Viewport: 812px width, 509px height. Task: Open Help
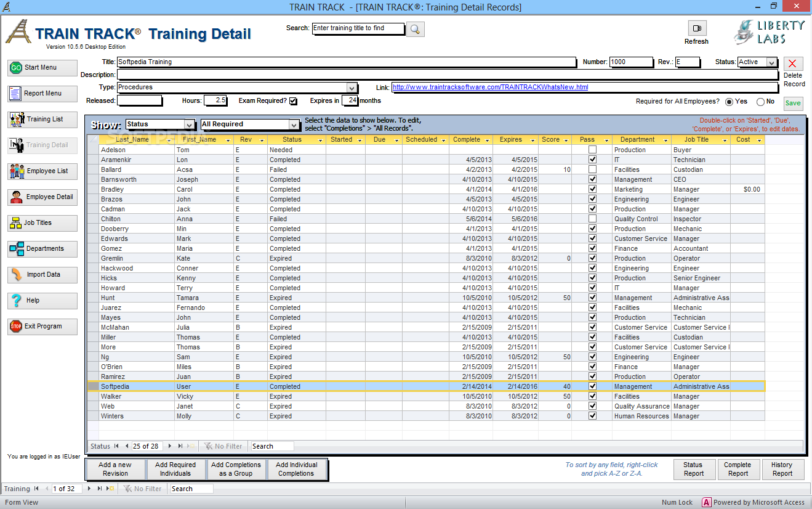(42, 301)
